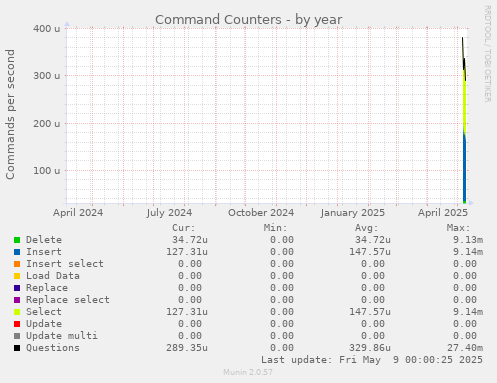Click the Insert max value 9.14m
Viewport: 497px width, 383px height.
[x=468, y=252]
